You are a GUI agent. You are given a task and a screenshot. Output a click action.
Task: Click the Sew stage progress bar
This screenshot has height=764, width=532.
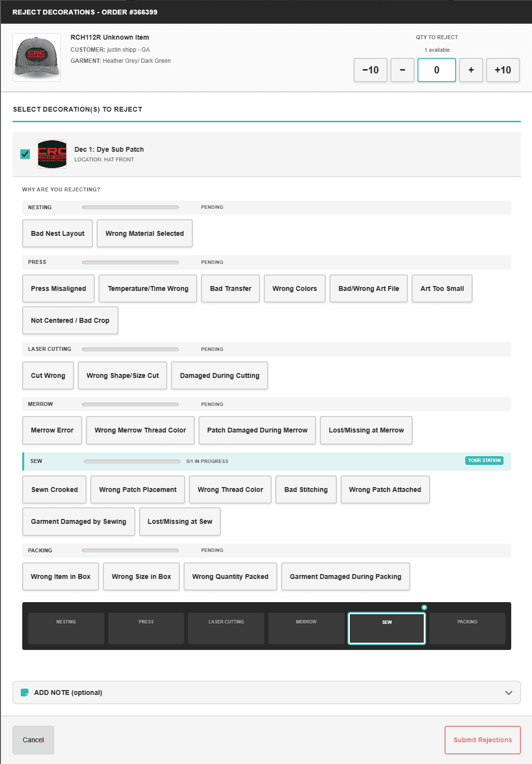pos(132,461)
